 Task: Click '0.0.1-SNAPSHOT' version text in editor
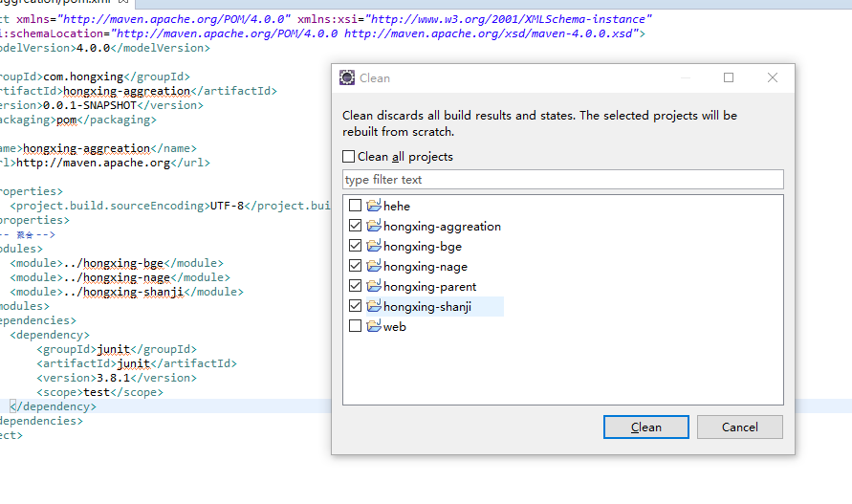pyautogui.click(x=90, y=105)
